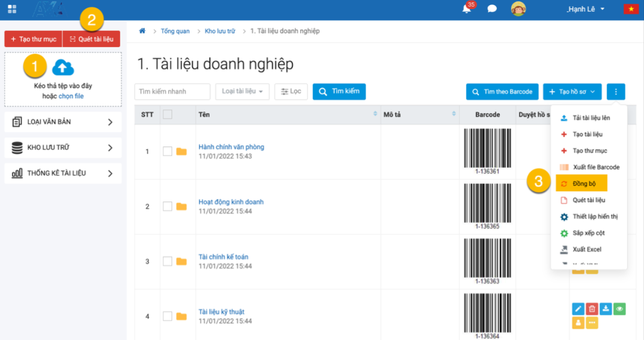Image resolution: width=644 pixels, height=340 pixels.
Task: Select Tạo tài liệu menu item
Action: coord(588,134)
